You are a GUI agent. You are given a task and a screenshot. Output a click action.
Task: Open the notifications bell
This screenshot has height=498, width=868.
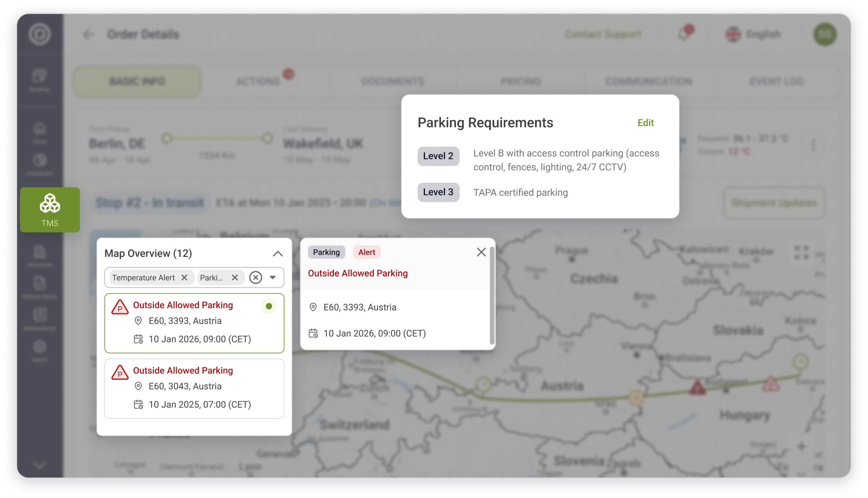tap(684, 34)
